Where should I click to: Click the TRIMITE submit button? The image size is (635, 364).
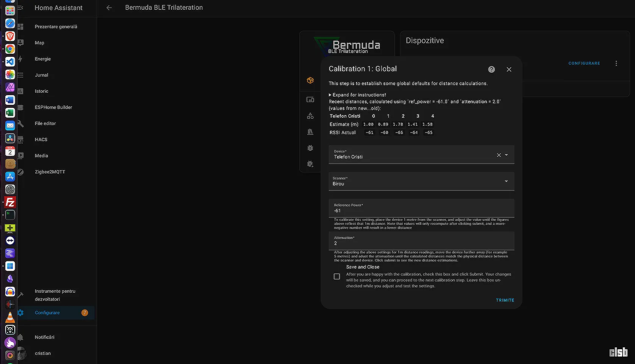[505, 300]
